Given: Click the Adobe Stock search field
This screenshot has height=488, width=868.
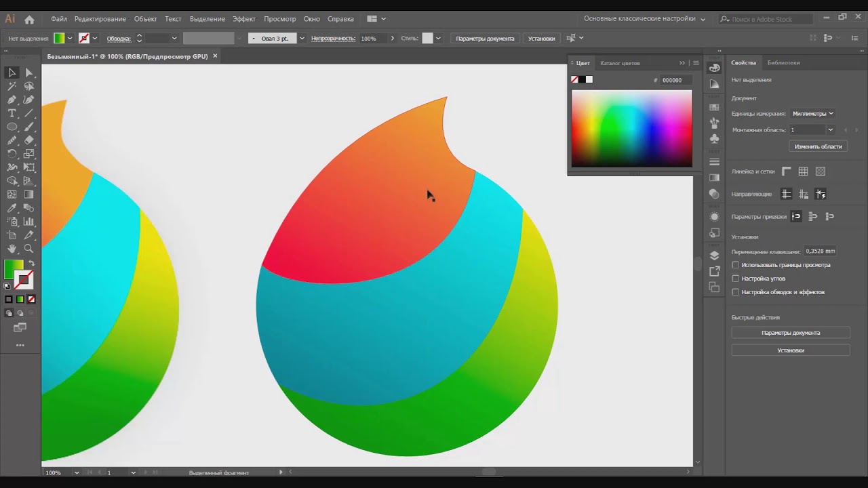Looking at the screenshot, I should (x=766, y=19).
